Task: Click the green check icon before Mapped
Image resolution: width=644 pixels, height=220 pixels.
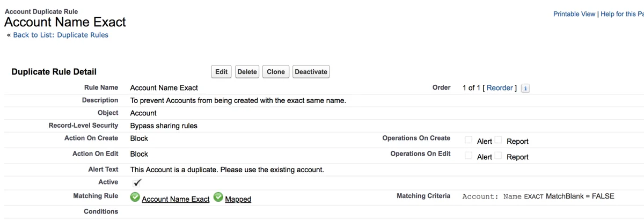Action: point(218,197)
